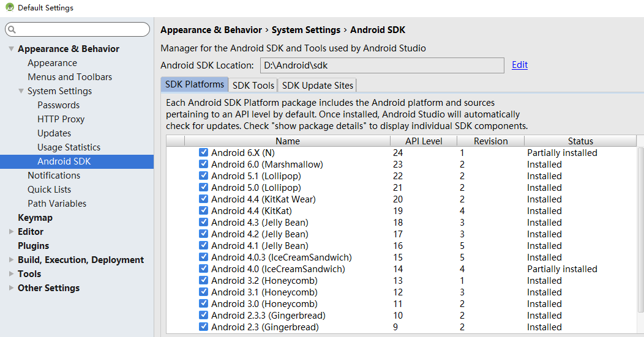644x337 pixels.
Task: Toggle Android 3.2 (Honeycomb) checkbox
Action: pyautogui.click(x=203, y=280)
